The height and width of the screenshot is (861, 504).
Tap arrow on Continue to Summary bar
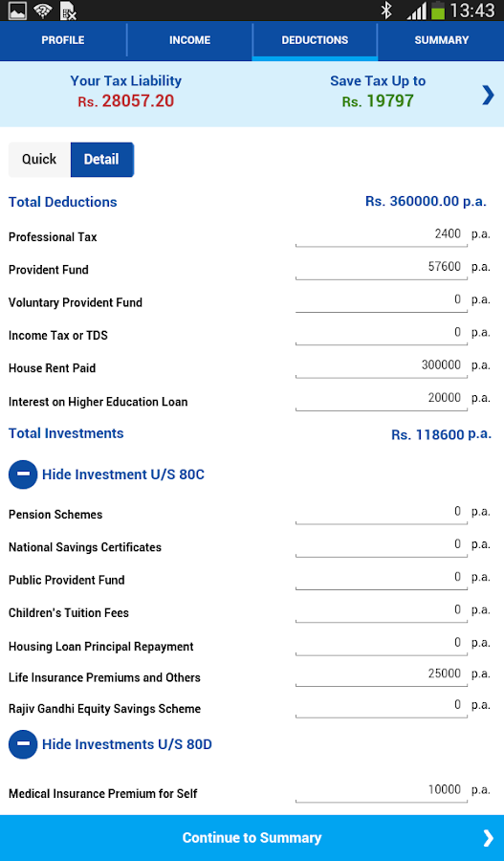point(488,838)
